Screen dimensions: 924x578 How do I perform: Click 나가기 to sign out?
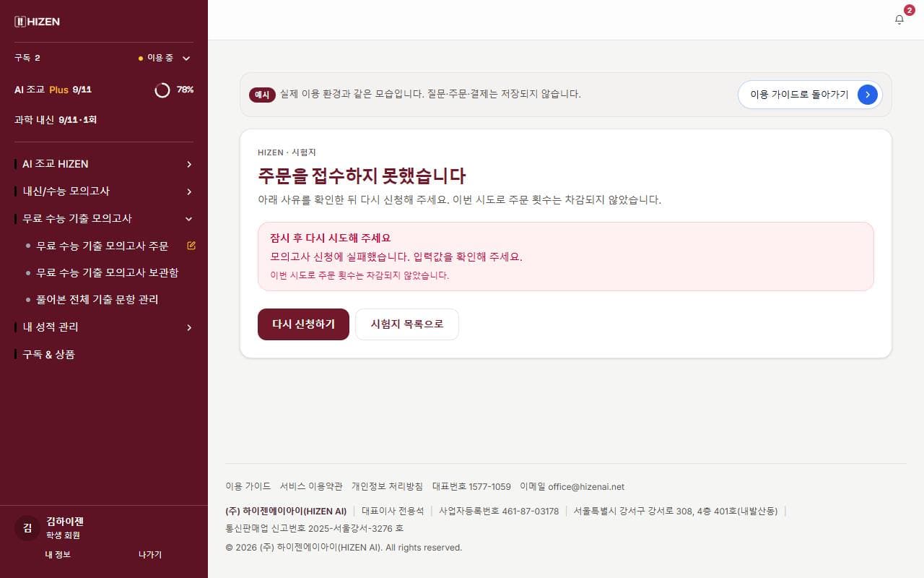point(150,554)
